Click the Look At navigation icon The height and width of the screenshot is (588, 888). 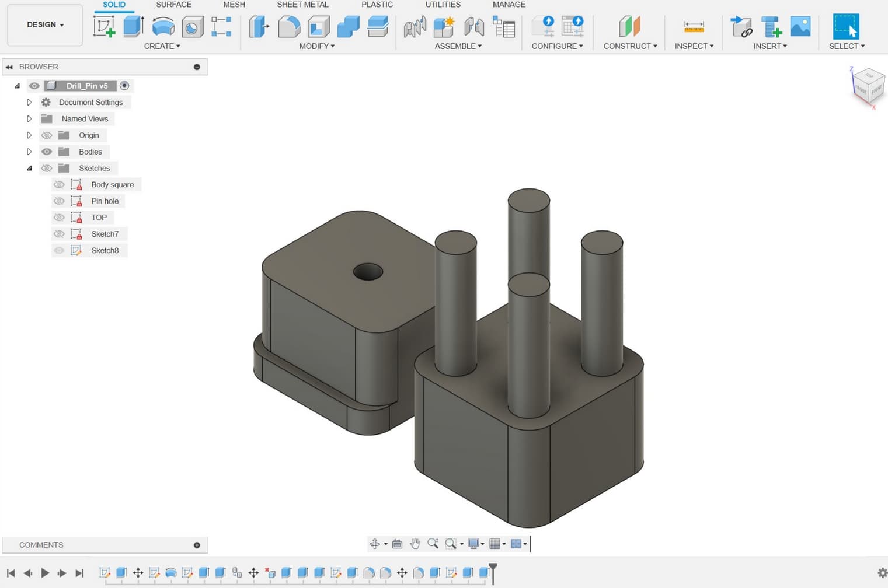(x=397, y=544)
